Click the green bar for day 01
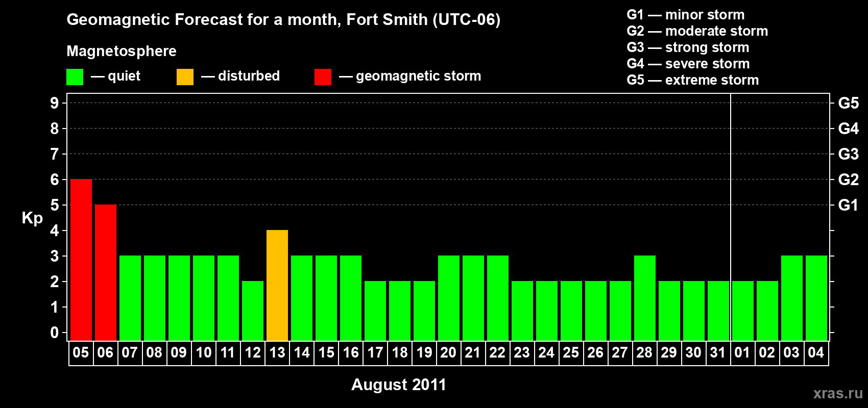This screenshot has width=868, height=408. [743, 311]
